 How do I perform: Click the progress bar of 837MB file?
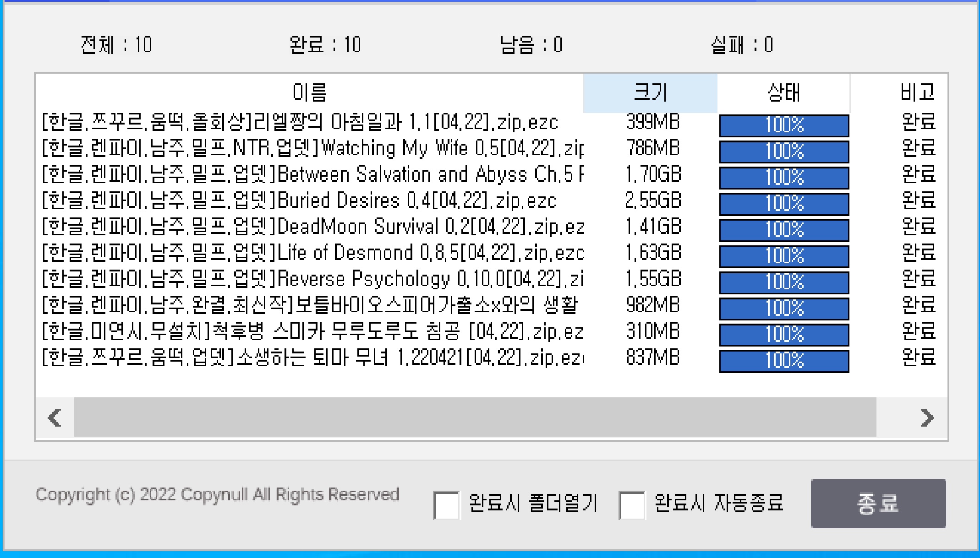click(784, 361)
